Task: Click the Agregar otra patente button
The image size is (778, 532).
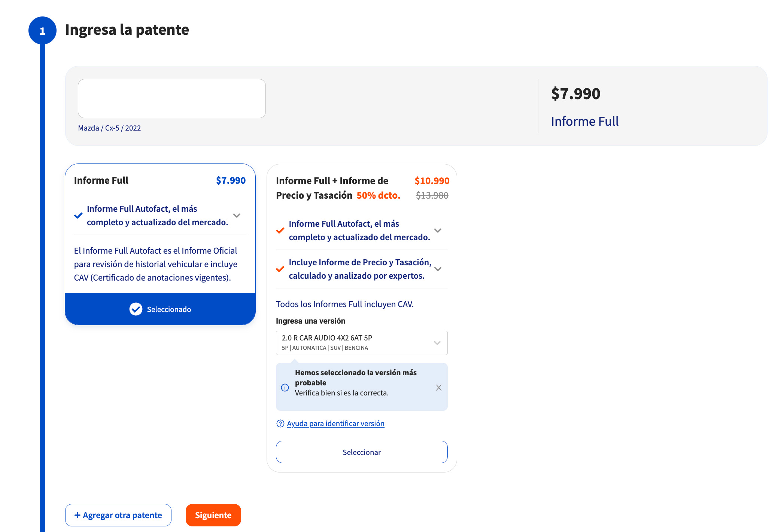Action: (x=118, y=515)
